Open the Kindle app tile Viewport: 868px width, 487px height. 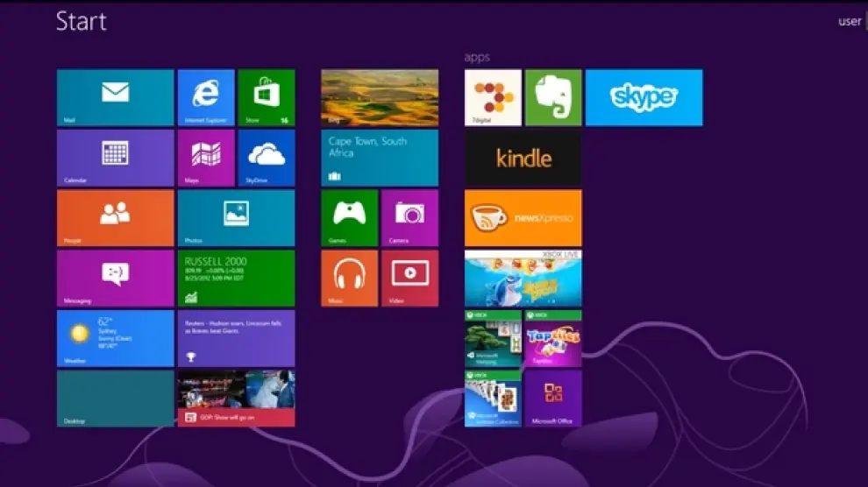click(x=523, y=158)
